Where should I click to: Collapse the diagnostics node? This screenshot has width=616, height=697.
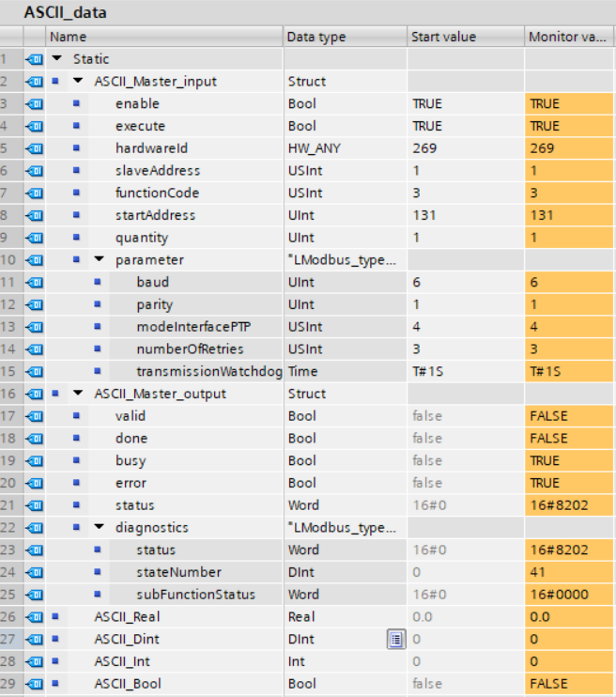coord(99,528)
